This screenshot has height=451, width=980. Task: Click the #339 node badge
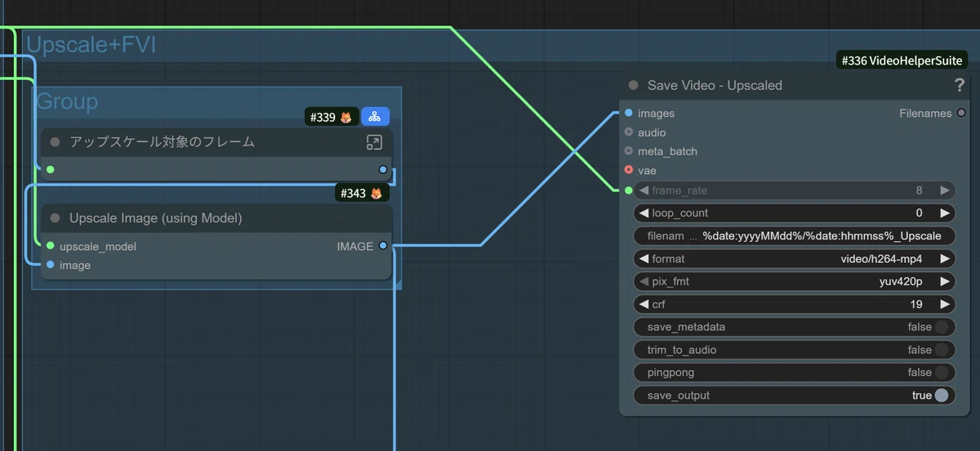(331, 117)
